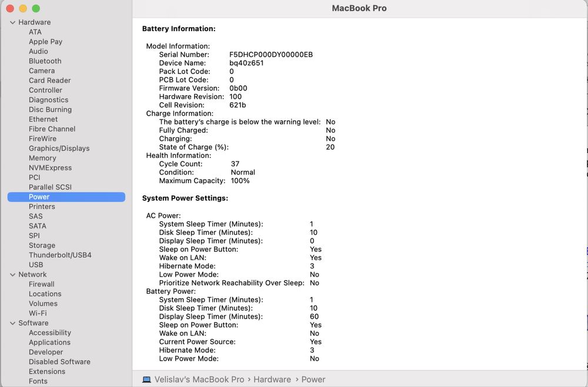588x387 pixels.
Task: Click the Hardware section heading
Action: tap(35, 22)
